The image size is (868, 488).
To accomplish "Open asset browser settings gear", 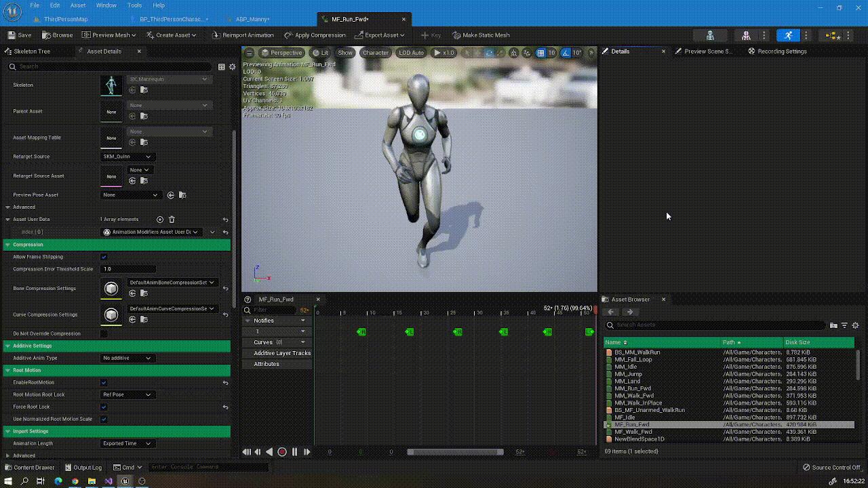I will (x=855, y=325).
